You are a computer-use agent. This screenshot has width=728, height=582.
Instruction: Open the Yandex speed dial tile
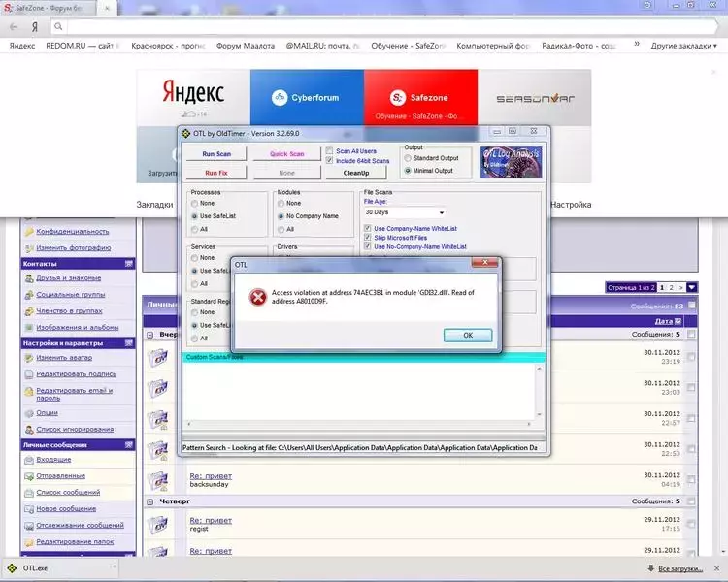(193, 97)
